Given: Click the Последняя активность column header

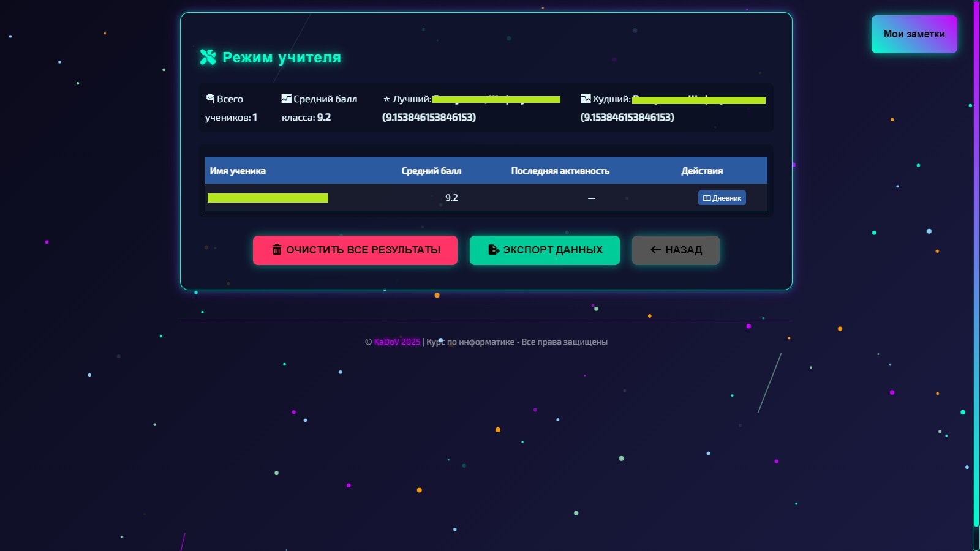Looking at the screenshot, I should pyautogui.click(x=560, y=171).
